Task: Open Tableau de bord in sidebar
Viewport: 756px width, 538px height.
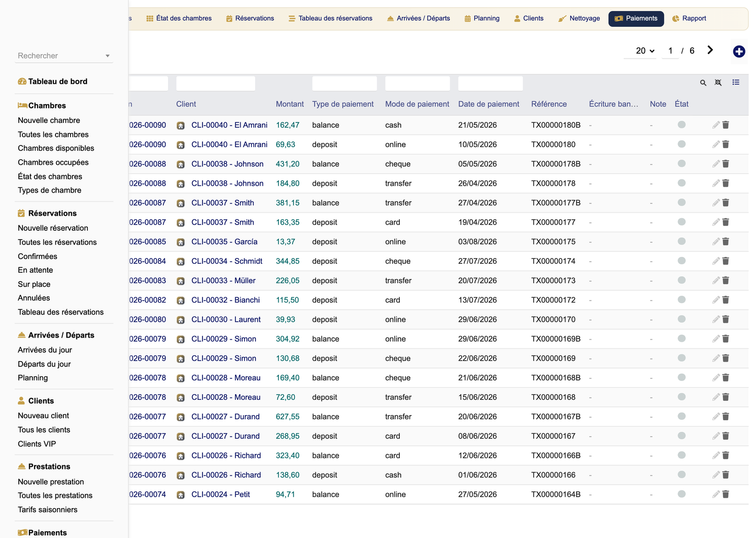Action: (x=58, y=81)
